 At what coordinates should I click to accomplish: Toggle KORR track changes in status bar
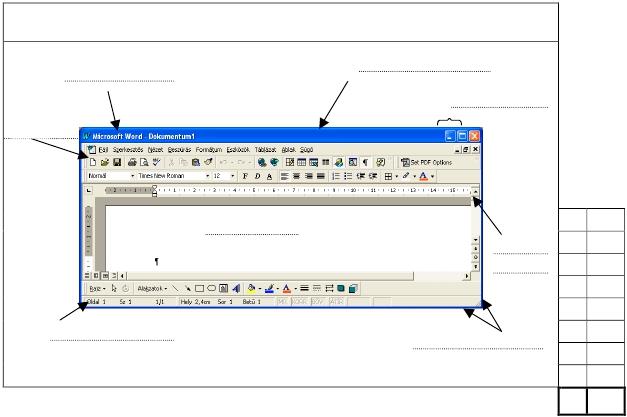click(x=299, y=302)
